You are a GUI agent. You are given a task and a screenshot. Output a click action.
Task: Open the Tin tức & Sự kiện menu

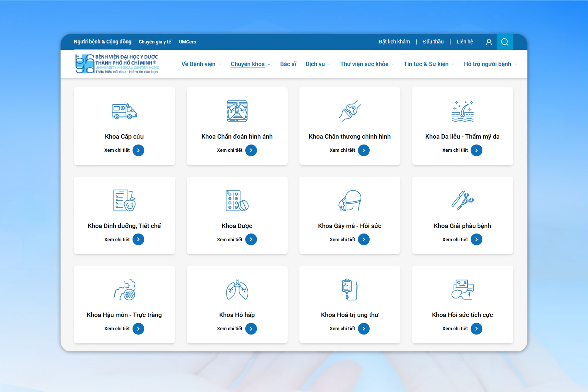tap(426, 64)
